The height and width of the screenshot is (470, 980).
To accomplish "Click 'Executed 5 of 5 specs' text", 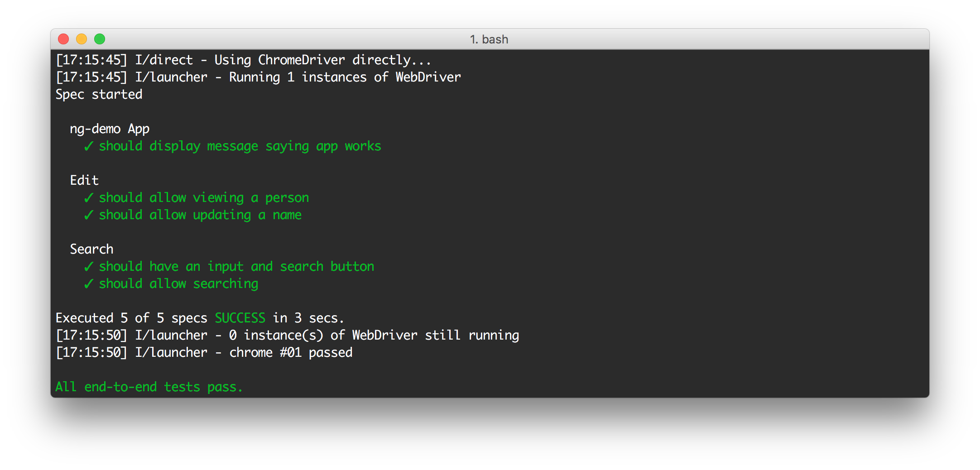I will click(131, 318).
